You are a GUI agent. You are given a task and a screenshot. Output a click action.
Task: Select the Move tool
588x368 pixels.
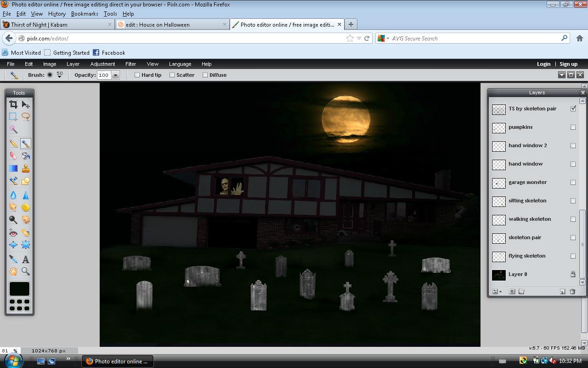coord(26,105)
